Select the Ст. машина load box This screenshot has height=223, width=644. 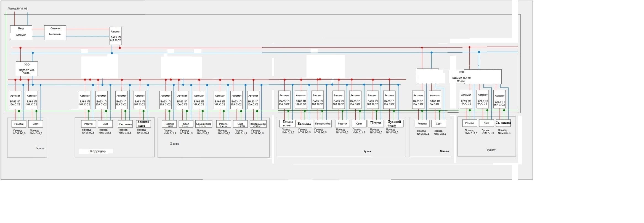pyautogui.click(x=503, y=123)
